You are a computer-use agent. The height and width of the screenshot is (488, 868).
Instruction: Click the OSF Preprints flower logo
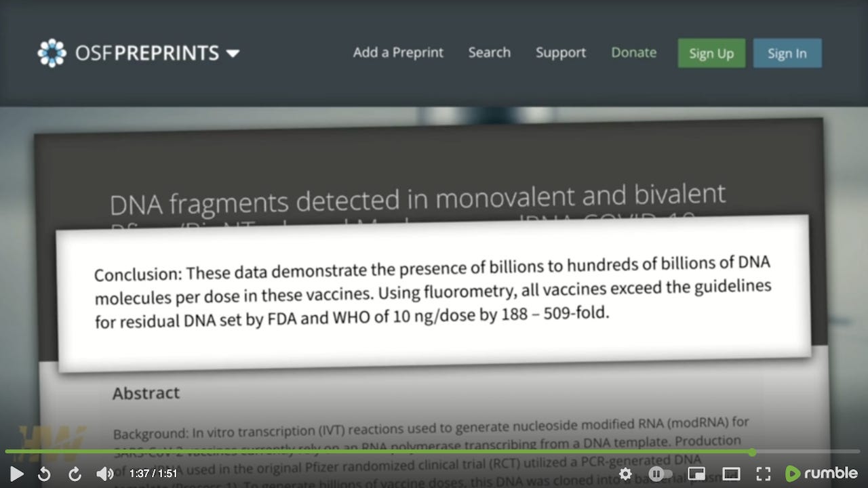click(52, 53)
